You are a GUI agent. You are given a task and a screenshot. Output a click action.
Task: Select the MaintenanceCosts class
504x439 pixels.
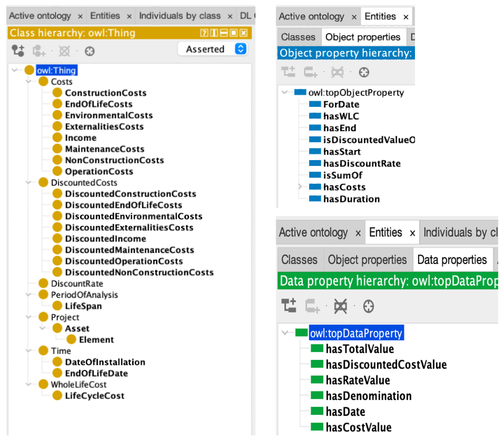[x=105, y=149]
